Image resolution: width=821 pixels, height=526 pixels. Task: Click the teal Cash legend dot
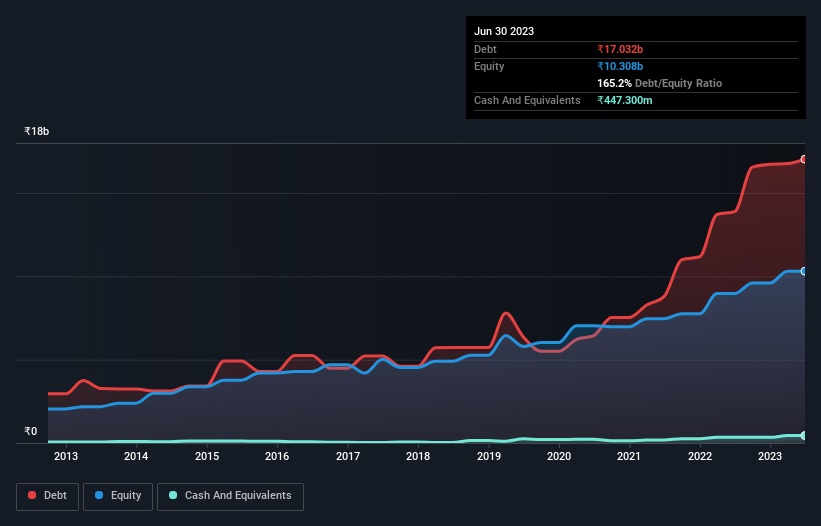173,495
